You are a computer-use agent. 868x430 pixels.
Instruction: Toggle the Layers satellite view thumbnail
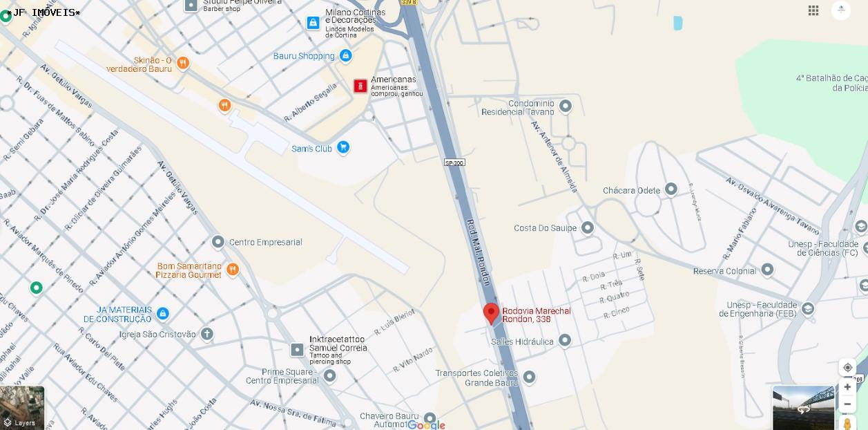22,407
